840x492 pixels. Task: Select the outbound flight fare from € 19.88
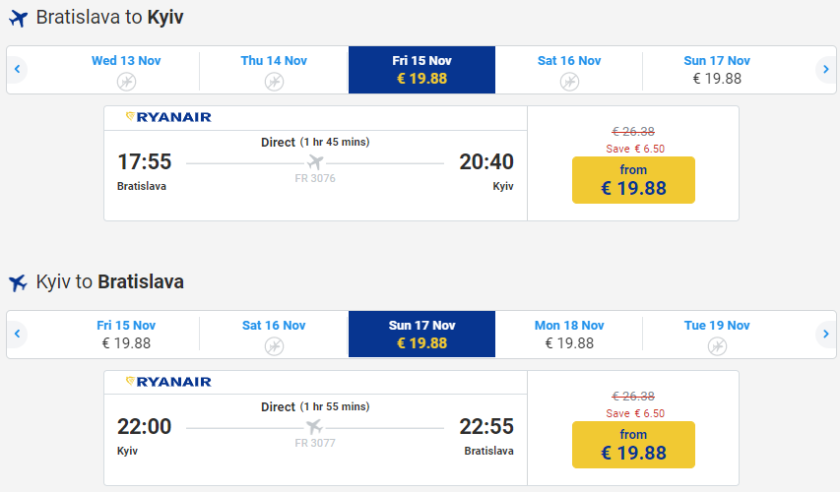coord(633,180)
